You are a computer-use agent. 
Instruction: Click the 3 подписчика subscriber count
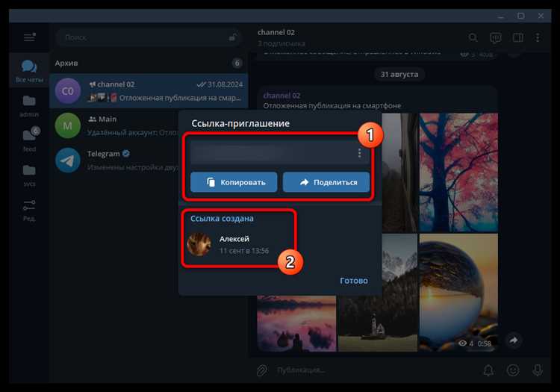[281, 43]
